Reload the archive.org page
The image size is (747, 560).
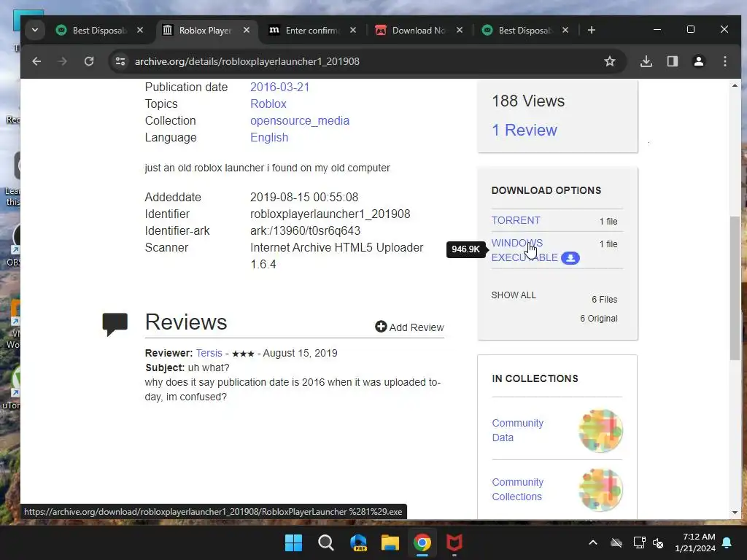pos(89,61)
